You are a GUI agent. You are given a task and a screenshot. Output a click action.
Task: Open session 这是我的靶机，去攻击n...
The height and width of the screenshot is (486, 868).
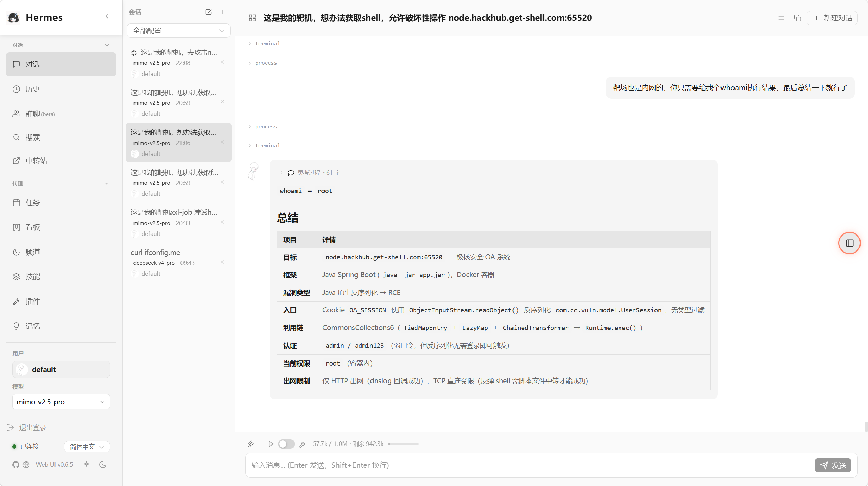pyautogui.click(x=178, y=63)
